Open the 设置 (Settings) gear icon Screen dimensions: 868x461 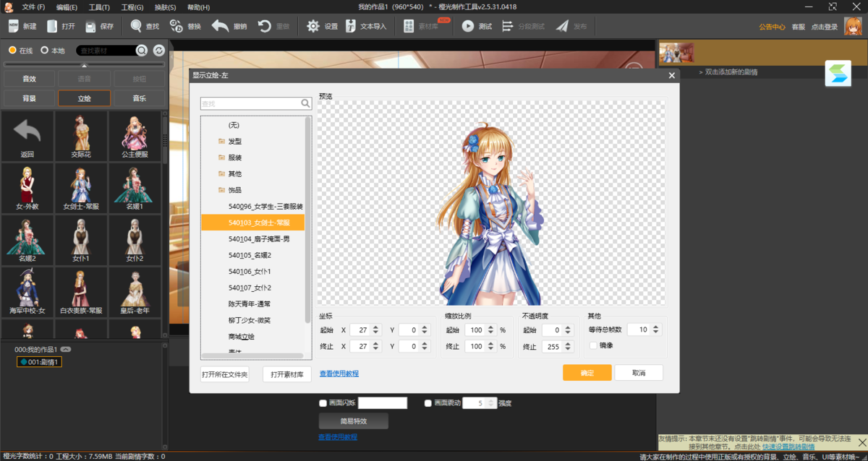click(314, 26)
